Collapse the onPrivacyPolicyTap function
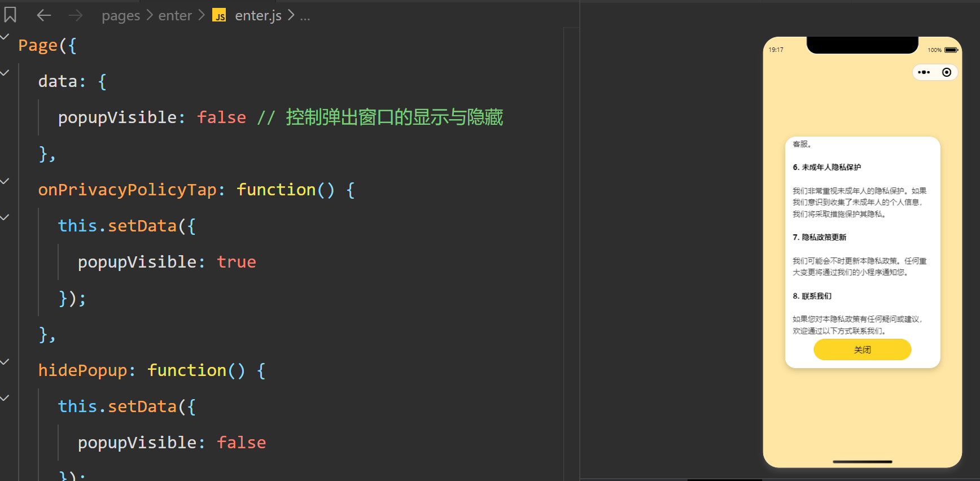Image resolution: width=980 pixels, height=481 pixels. tap(5, 181)
